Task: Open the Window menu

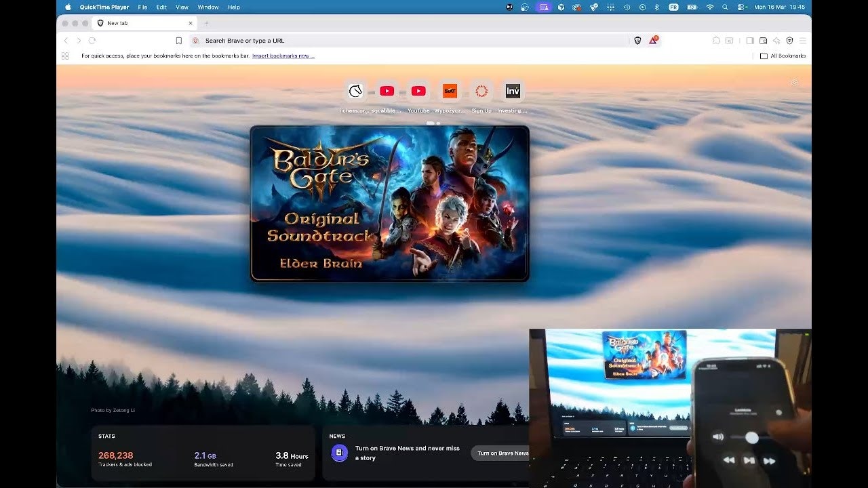Action: tap(208, 7)
